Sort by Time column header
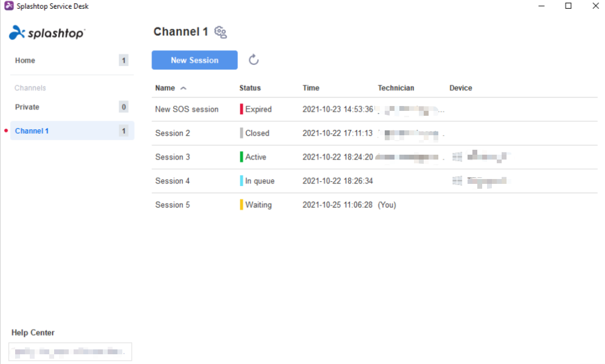The image size is (605, 364). pyautogui.click(x=311, y=88)
